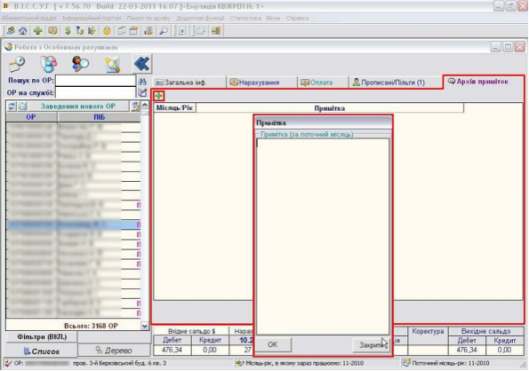The width and height of the screenshot is (529, 371).
Task: Click the person with magnifier search icon
Action: pos(80,64)
